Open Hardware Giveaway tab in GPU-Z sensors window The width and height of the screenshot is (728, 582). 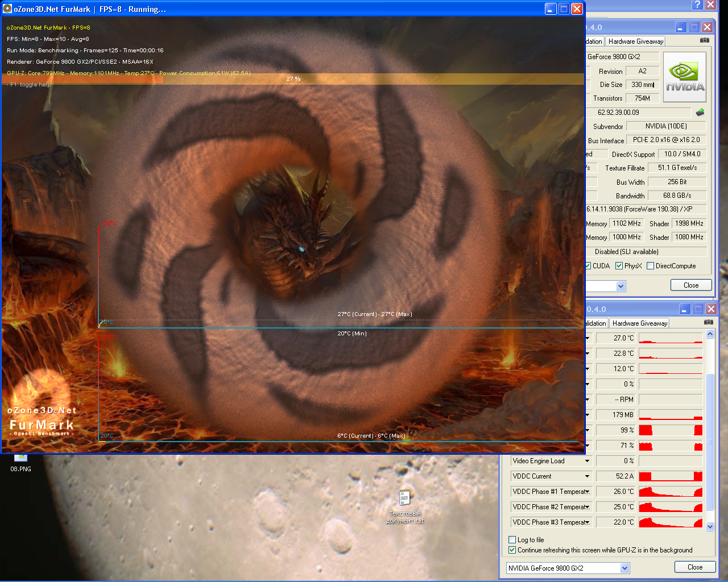click(x=639, y=323)
